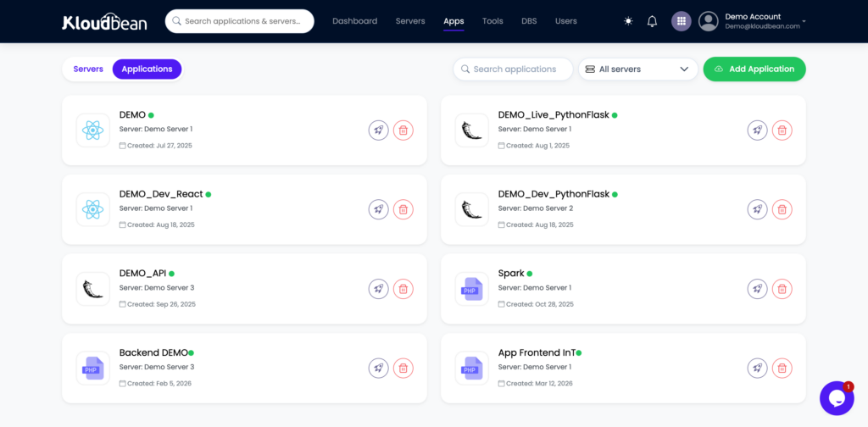
Task: Open the All servers filter dropdown
Action: click(x=637, y=69)
